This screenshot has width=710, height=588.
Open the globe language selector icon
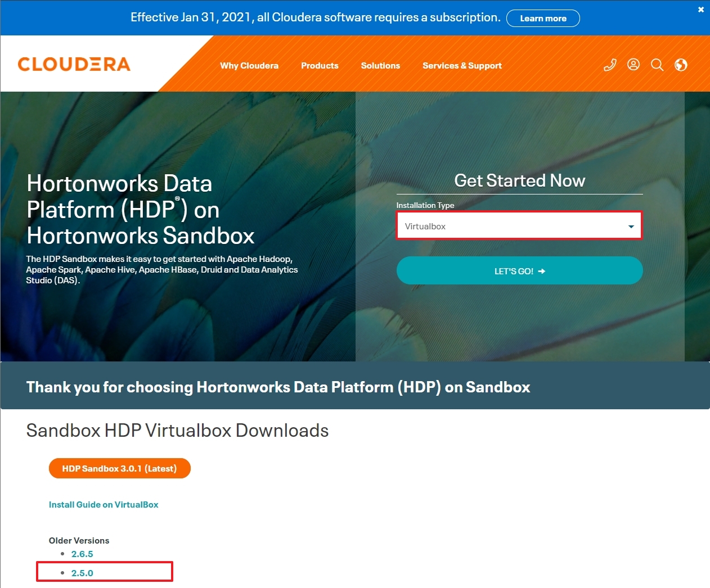(x=681, y=65)
